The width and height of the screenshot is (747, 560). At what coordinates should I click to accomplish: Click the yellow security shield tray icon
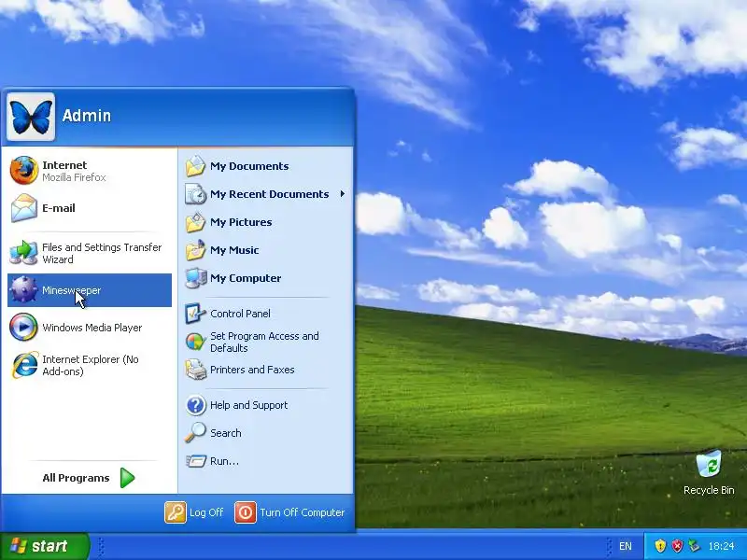(x=660, y=546)
